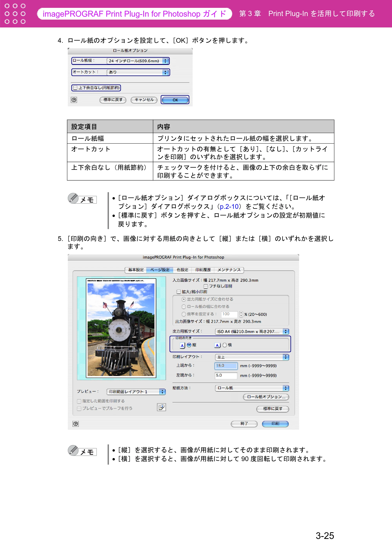This screenshot has width=392, height=555.
Task: Click the 倍率 percentage stepper arrows
Action: 241,314
